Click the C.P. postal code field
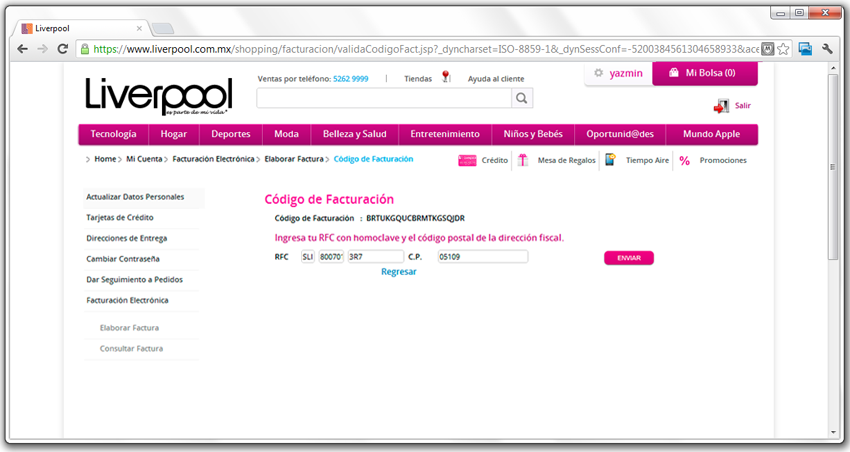Viewport: 850px width, 452px height. coord(483,257)
